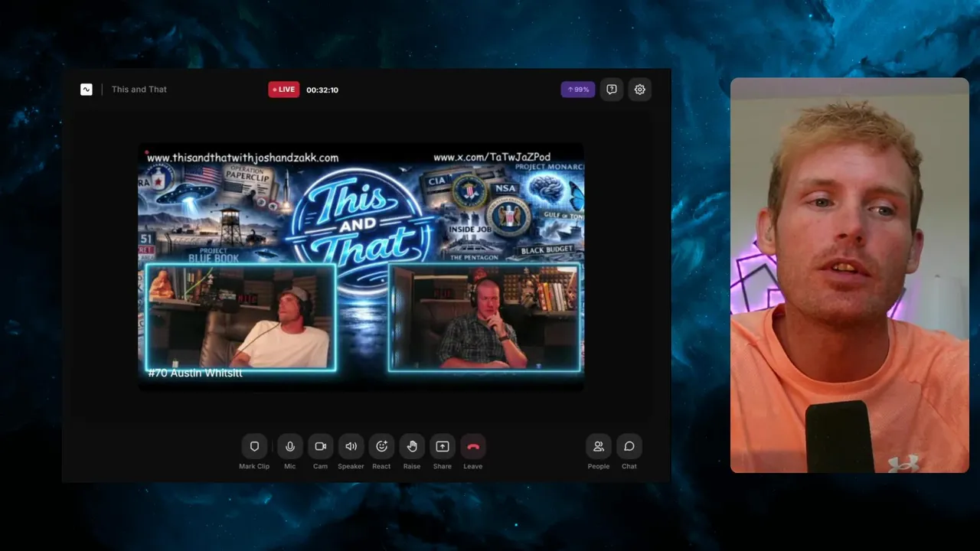Click "www.thisandthatwithjoshandzakk.com" text in stream

243,158
